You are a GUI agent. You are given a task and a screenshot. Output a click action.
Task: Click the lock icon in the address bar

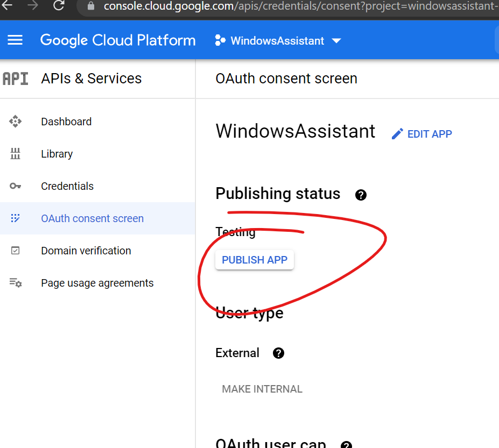point(90,6)
